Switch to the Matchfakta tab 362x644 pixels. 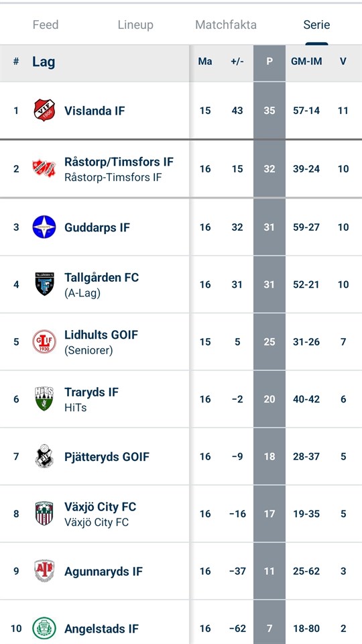pos(226,25)
